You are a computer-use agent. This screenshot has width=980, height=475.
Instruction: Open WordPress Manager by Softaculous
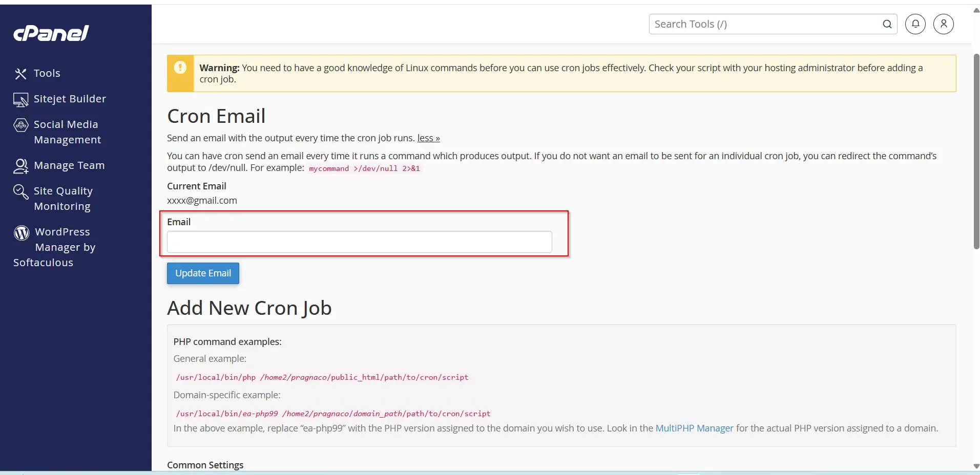tap(54, 247)
